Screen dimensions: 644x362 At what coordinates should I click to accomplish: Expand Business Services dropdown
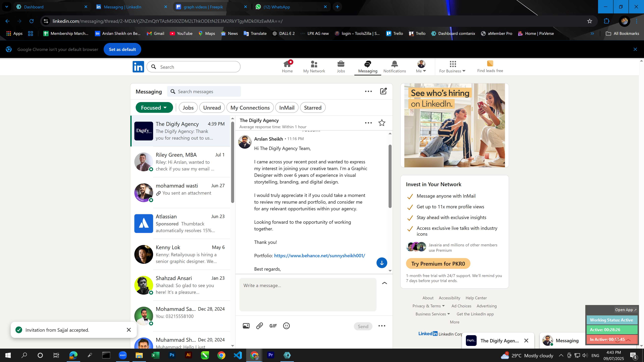[x=433, y=314]
